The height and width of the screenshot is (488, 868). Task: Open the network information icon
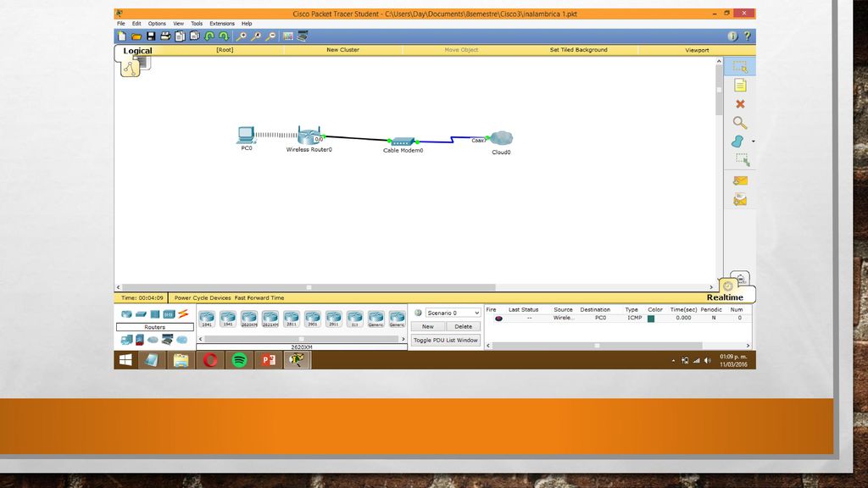pyautogui.click(x=732, y=36)
